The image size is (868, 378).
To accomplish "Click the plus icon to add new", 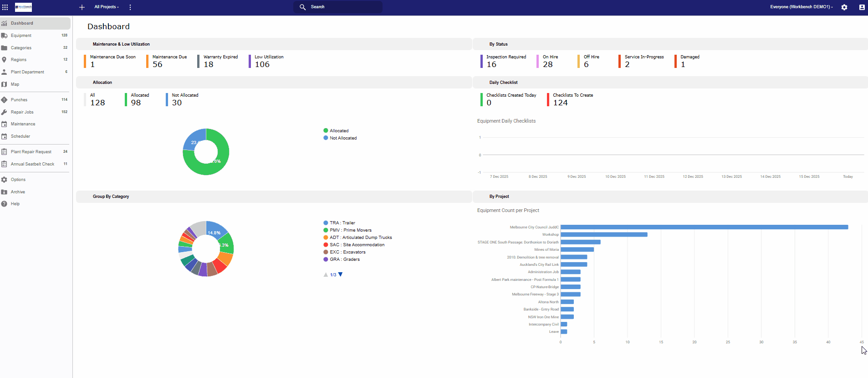I will coord(82,7).
